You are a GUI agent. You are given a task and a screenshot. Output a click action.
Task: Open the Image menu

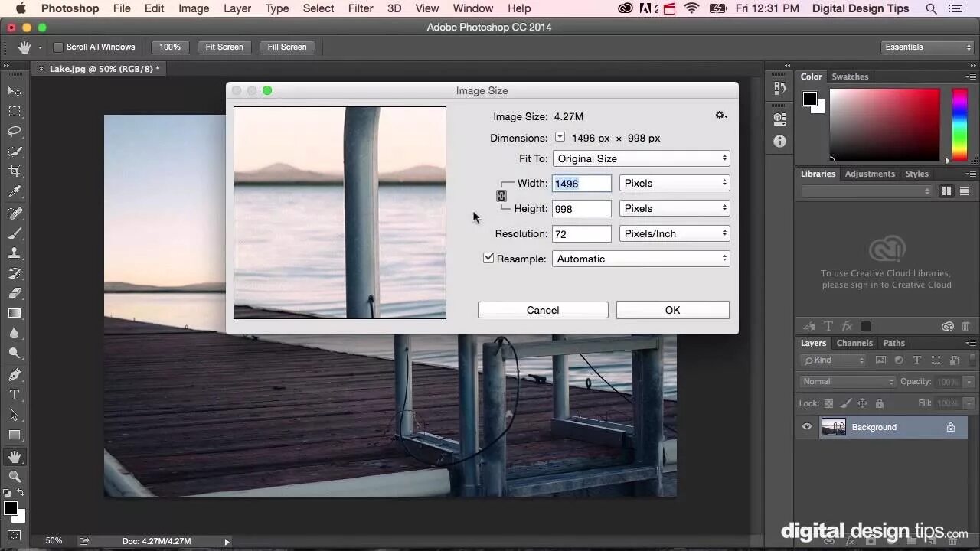pos(194,8)
